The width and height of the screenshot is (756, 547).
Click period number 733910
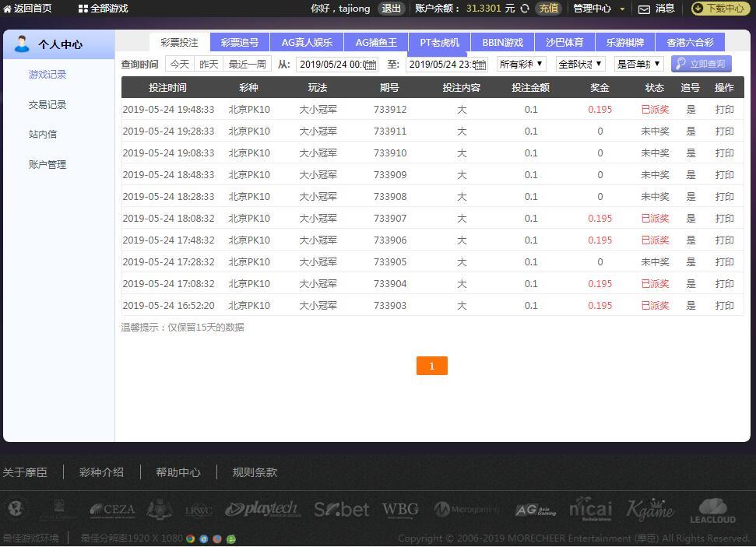(390, 153)
